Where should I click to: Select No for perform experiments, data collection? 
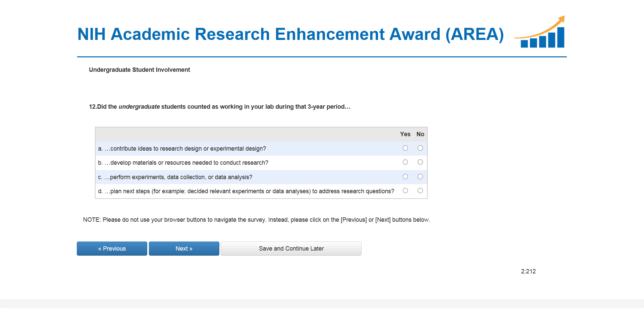tap(420, 176)
